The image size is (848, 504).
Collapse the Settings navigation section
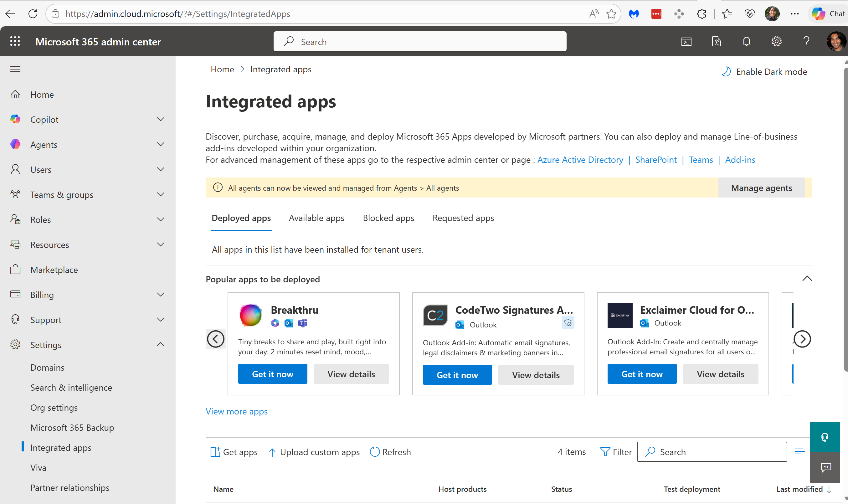pyautogui.click(x=161, y=345)
